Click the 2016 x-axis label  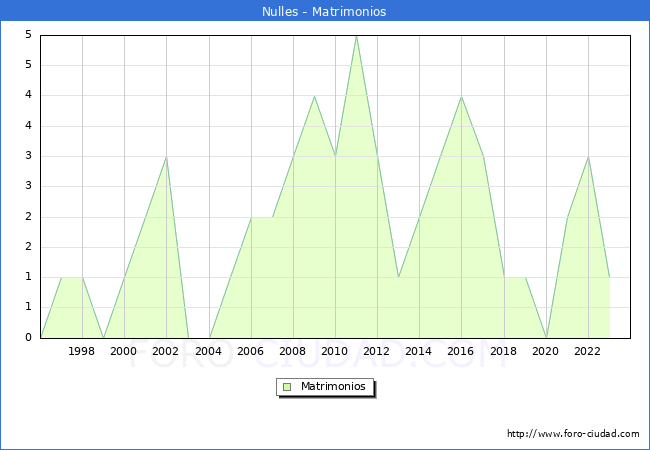pyautogui.click(x=461, y=351)
